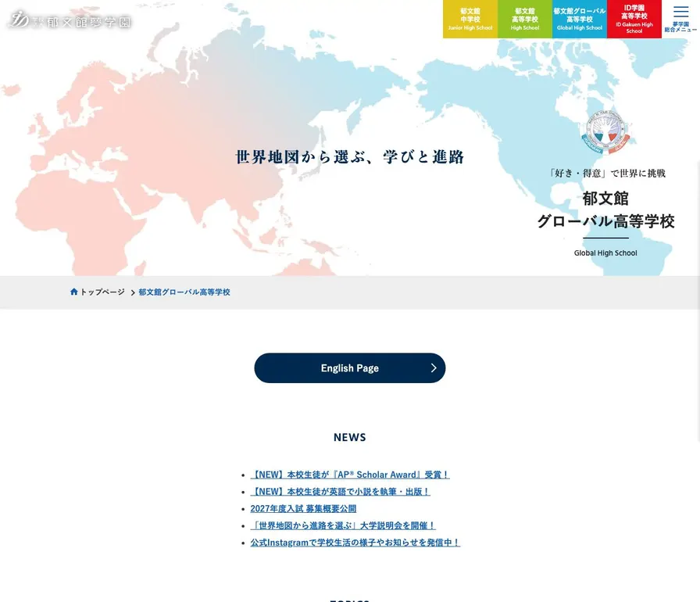Open the red ID Gakuen High School tab
Image resolution: width=700 pixels, height=602 pixels.
coord(634,20)
